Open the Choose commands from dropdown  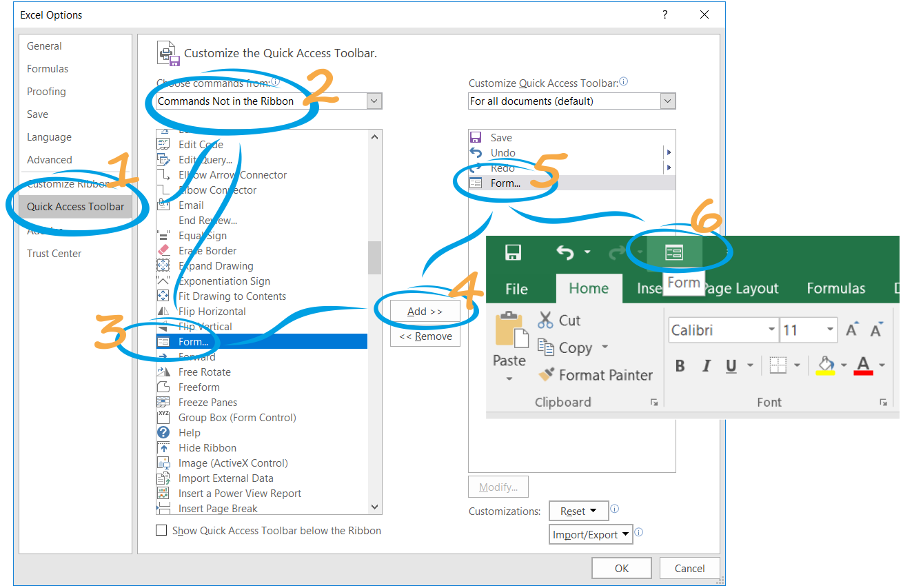pyautogui.click(x=374, y=101)
